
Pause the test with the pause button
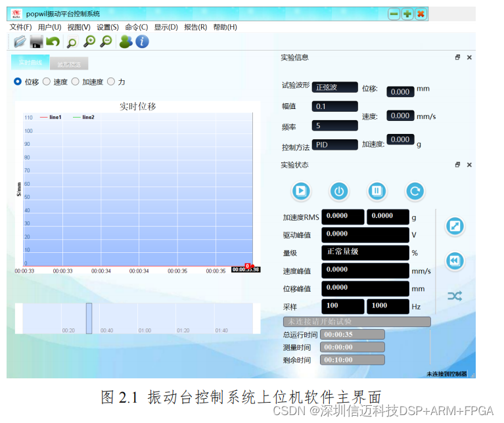[376, 191]
